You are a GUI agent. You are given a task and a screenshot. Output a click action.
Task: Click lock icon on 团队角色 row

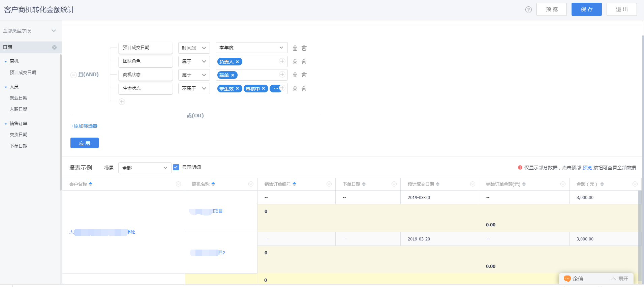click(x=295, y=61)
